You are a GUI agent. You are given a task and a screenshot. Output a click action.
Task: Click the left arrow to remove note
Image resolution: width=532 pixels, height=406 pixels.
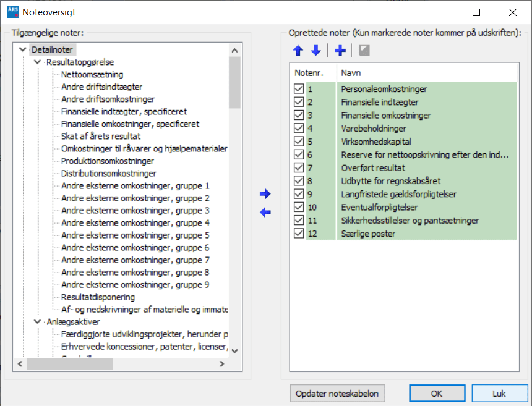coord(265,213)
